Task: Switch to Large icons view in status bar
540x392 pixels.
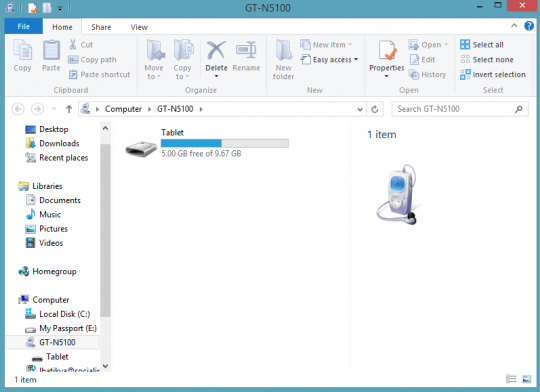Action: tap(526, 379)
